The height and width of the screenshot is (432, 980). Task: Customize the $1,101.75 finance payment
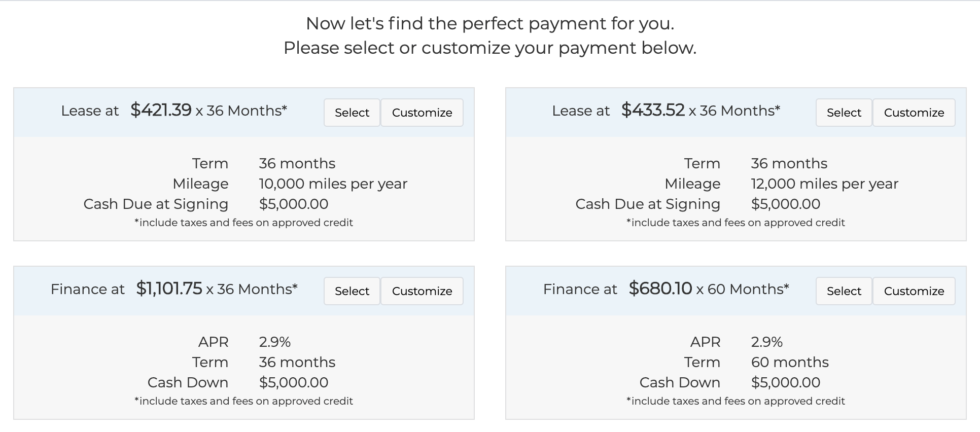(422, 291)
